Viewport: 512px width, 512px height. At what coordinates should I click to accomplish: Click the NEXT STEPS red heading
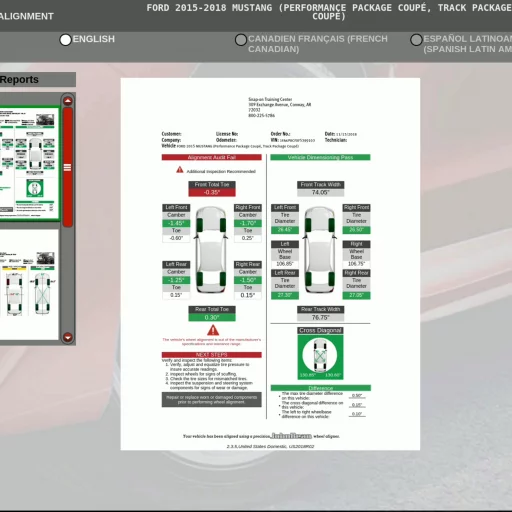[x=212, y=355]
